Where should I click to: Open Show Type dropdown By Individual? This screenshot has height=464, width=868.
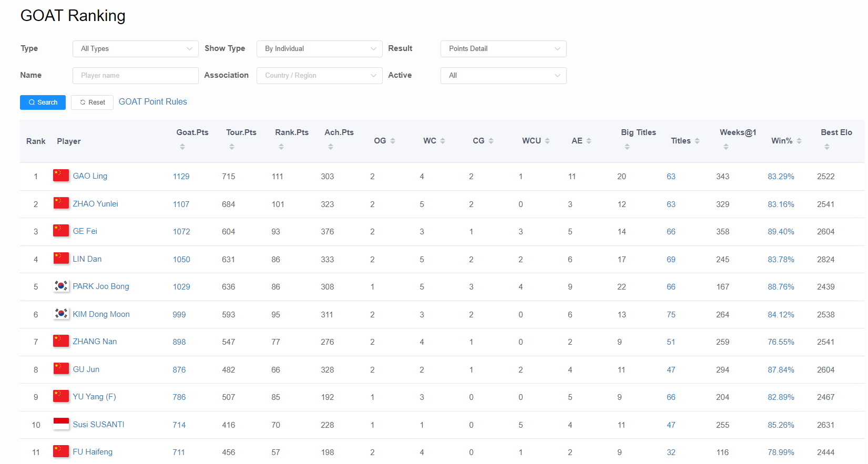coord(320,48)
